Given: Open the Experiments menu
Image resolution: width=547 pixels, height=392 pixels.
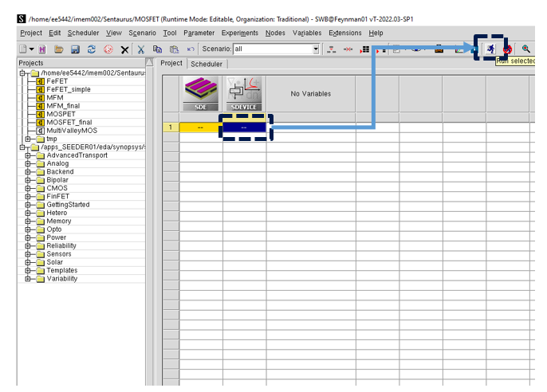Looking at the screenshot, I should click(239, 33).
